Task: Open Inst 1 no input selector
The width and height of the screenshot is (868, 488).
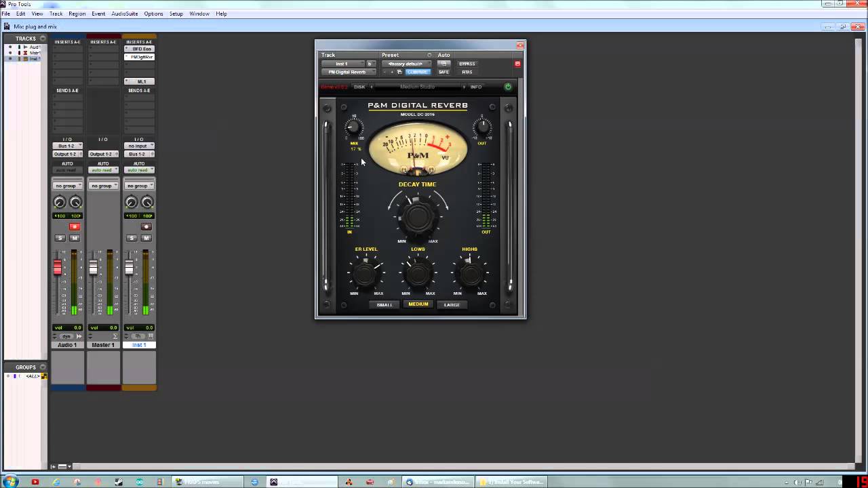Action: (139, 146)
